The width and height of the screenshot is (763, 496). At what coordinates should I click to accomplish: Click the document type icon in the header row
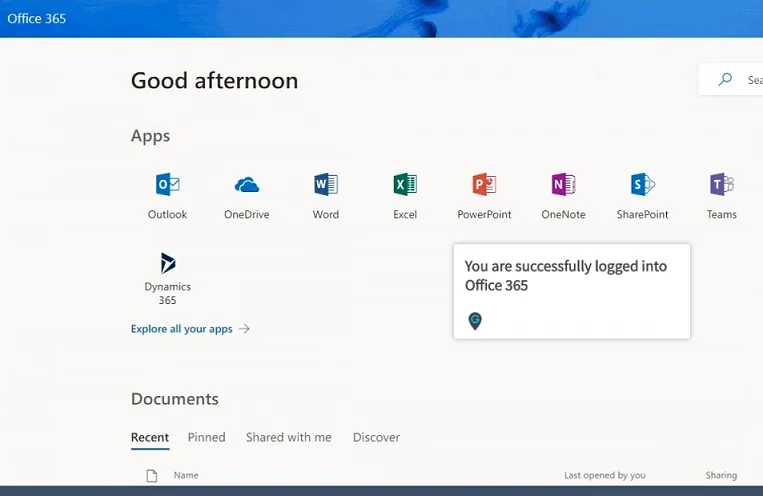(x=152, y=476)
